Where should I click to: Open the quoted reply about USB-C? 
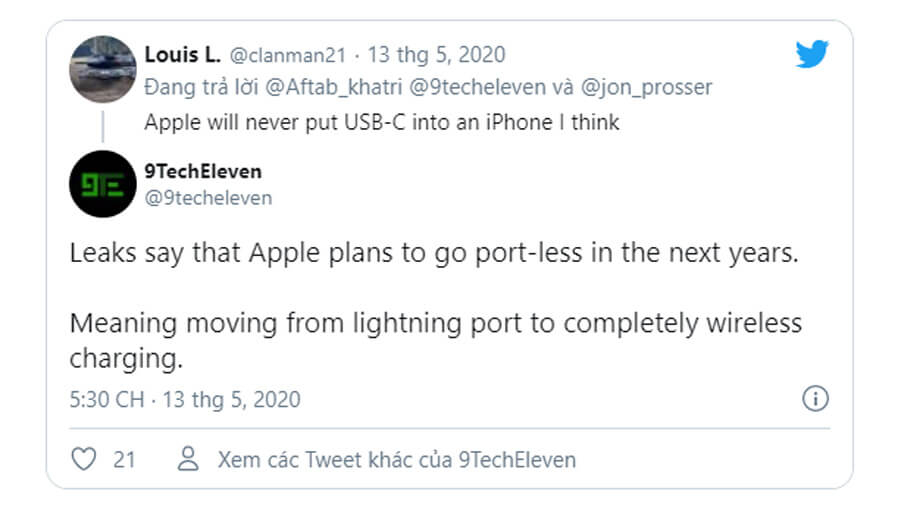click(x=381, y=123)
